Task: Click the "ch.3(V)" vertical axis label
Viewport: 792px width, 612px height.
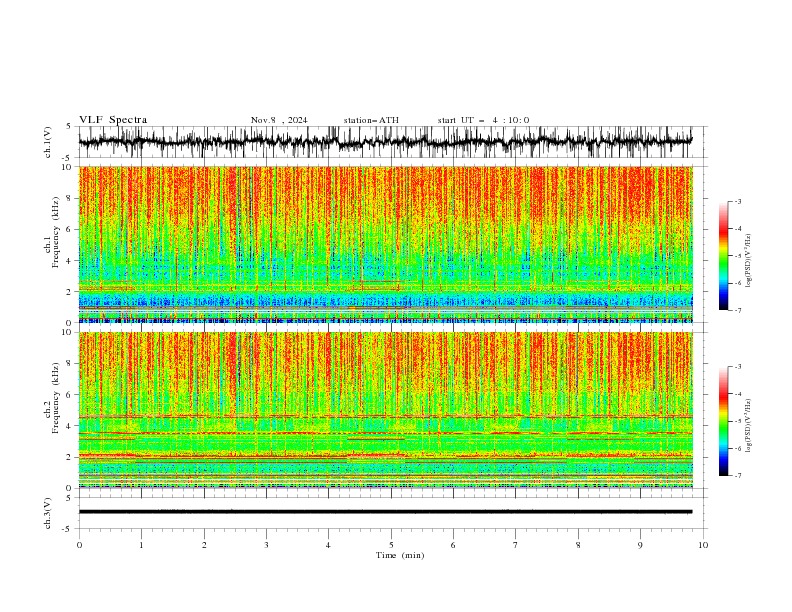Action: [x=48, y=513]
